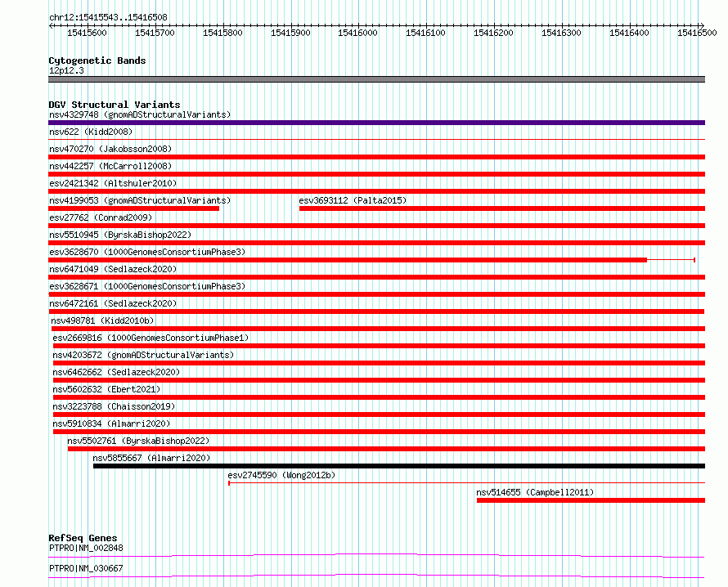The image size is (728, 587).
Task: Click nsv498781 (Kidd2010b) label
Action: [102, 320]
